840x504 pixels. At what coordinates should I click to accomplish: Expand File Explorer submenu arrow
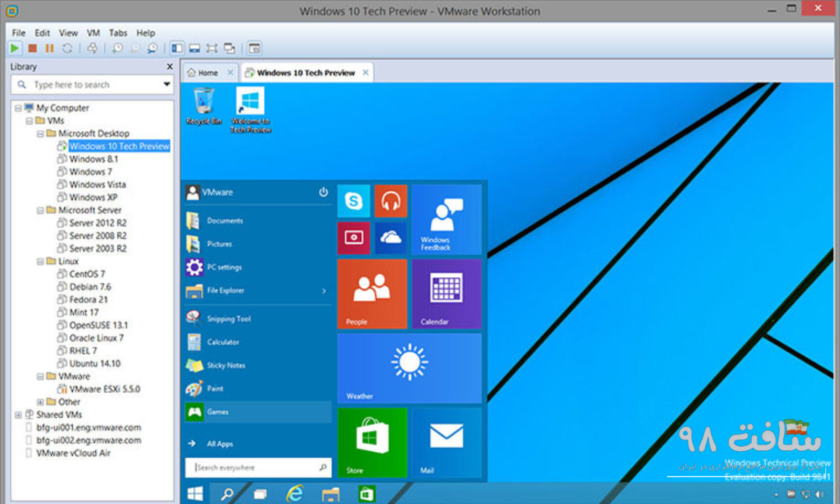tap(323, 290)
